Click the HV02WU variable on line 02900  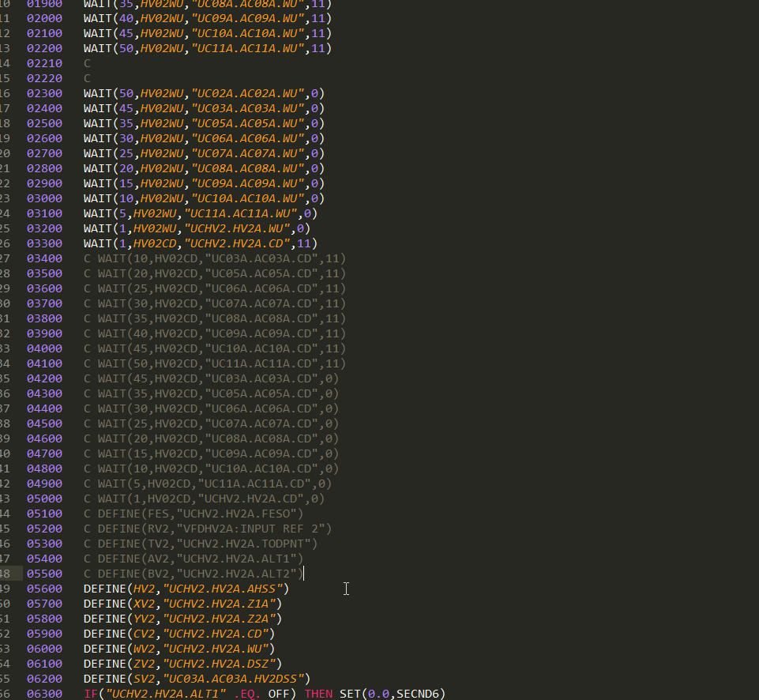click(x=162, y=183)
